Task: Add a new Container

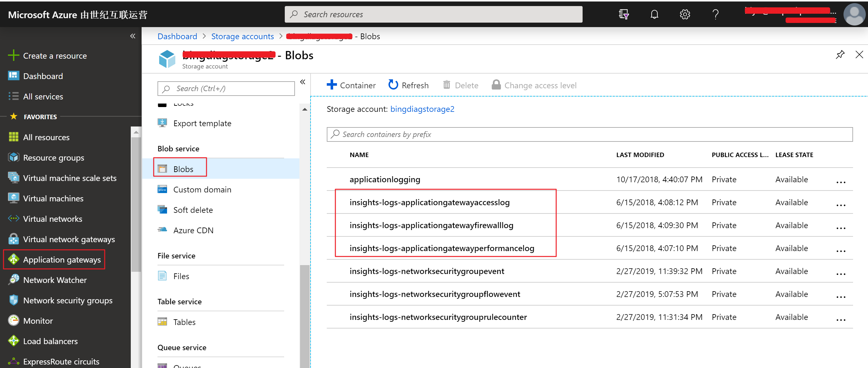Action: click(351, 85)
